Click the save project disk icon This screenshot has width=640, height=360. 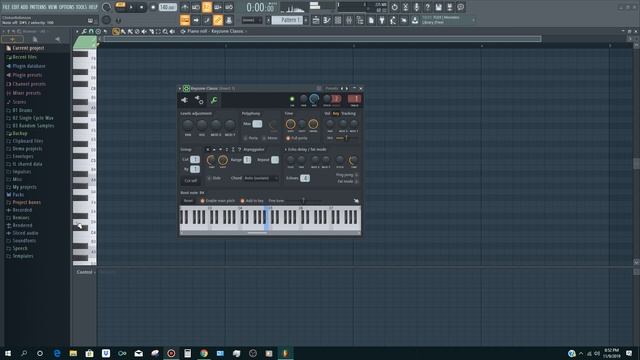pos(438,7)
